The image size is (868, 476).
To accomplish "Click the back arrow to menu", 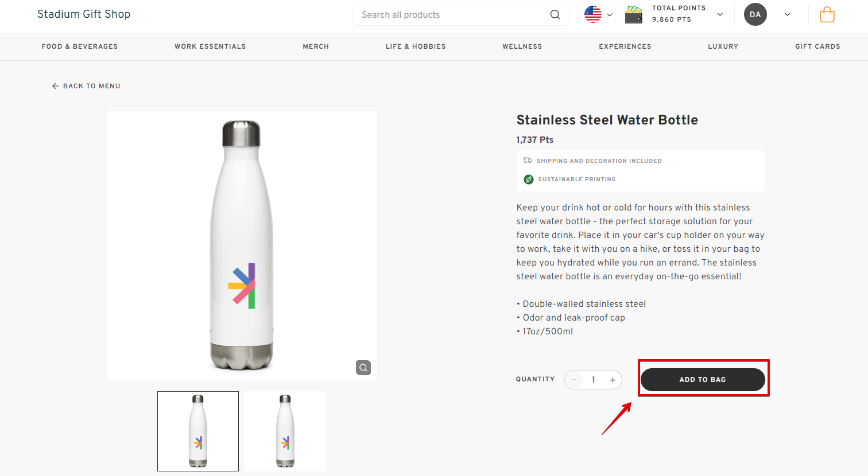I will pos(55,86).
